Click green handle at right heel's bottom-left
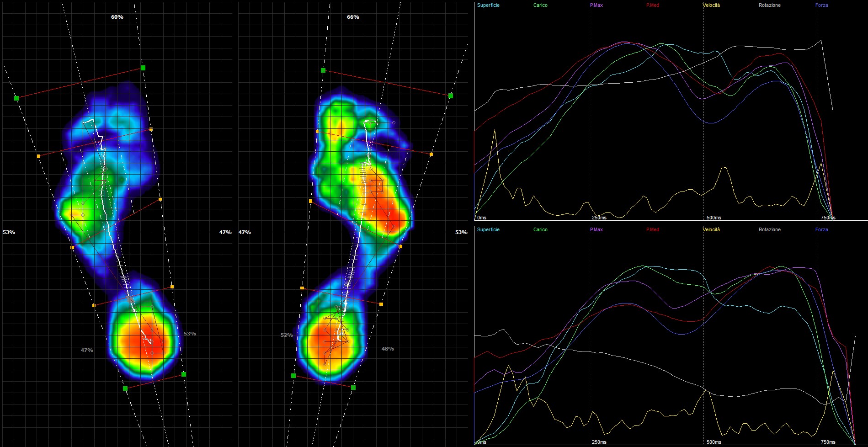The width and height of the screenshot is (868, 447). click(293, 376)
